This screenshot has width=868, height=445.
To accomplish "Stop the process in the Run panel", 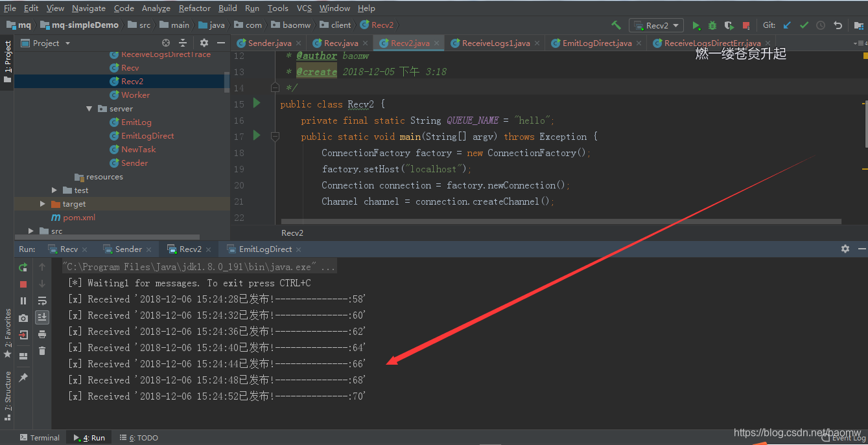I will tap(23, 284).
